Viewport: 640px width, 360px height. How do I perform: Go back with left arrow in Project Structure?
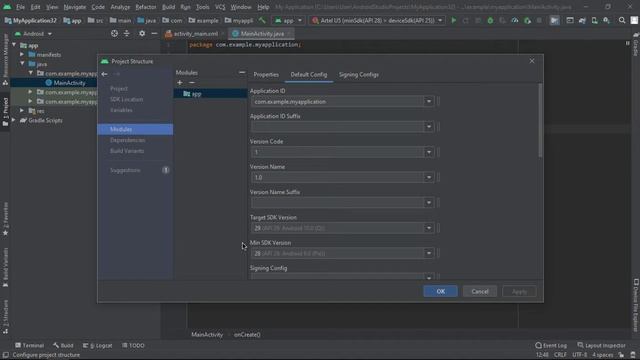pos(104,74)
